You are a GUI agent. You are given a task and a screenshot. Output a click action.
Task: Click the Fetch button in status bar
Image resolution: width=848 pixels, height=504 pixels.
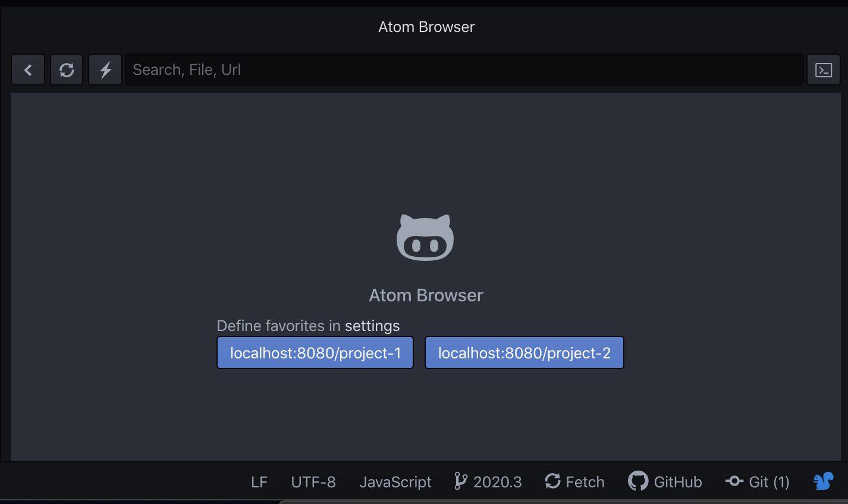point(575,482)
